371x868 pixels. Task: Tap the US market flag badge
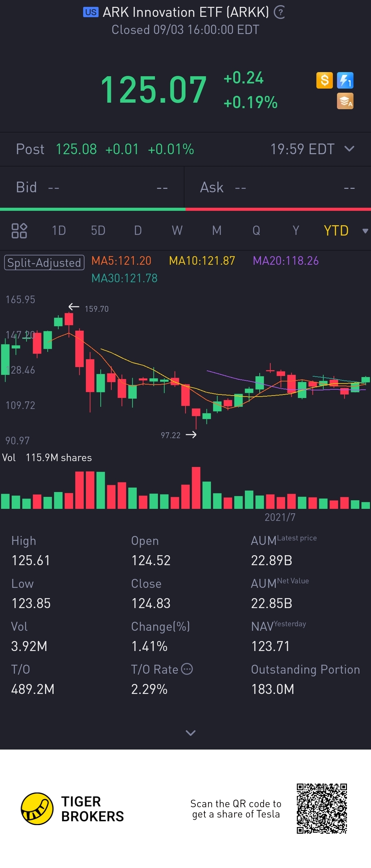(91, 13)
